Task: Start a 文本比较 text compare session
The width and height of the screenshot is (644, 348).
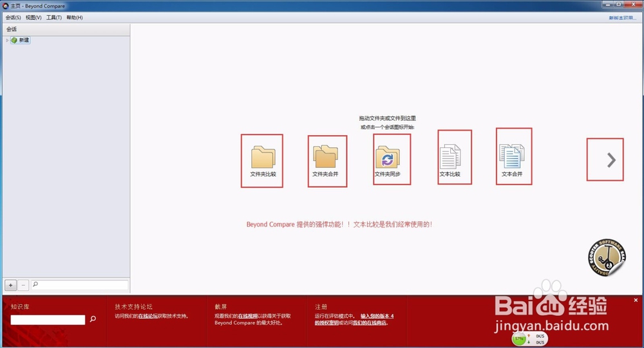Action: click(x=450, y=160)
